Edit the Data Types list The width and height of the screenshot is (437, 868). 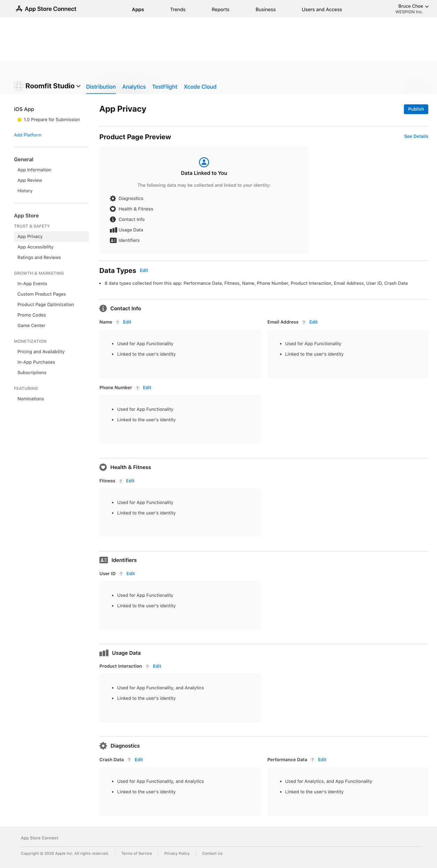click(144, 270)
